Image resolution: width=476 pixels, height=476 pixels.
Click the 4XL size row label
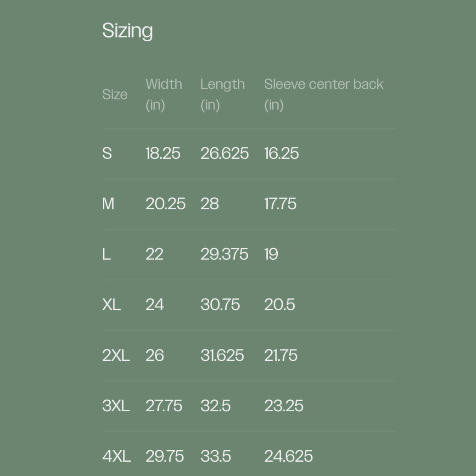tap(116, 456)
